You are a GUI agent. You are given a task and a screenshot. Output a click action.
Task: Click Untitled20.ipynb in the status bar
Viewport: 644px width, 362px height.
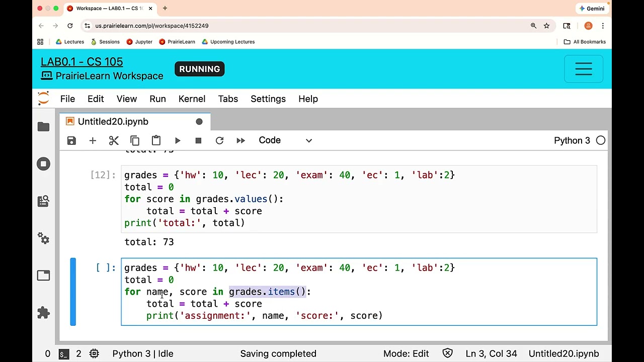(x=563, y=354)
